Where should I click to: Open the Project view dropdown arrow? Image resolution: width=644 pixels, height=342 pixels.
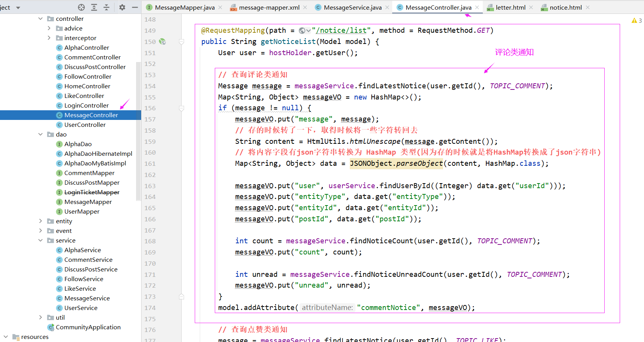point(18,8)
